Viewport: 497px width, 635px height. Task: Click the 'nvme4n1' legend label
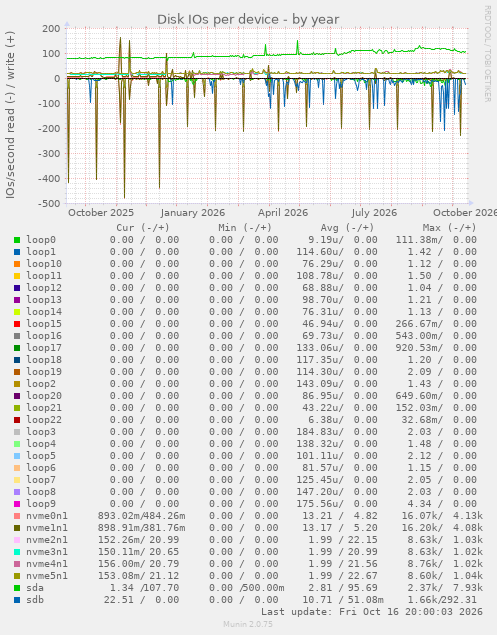47,564
